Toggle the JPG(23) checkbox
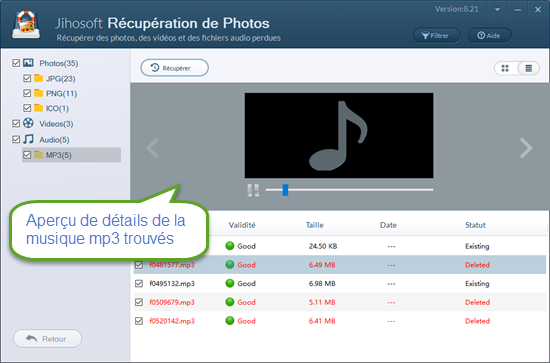 click(27, 78)
